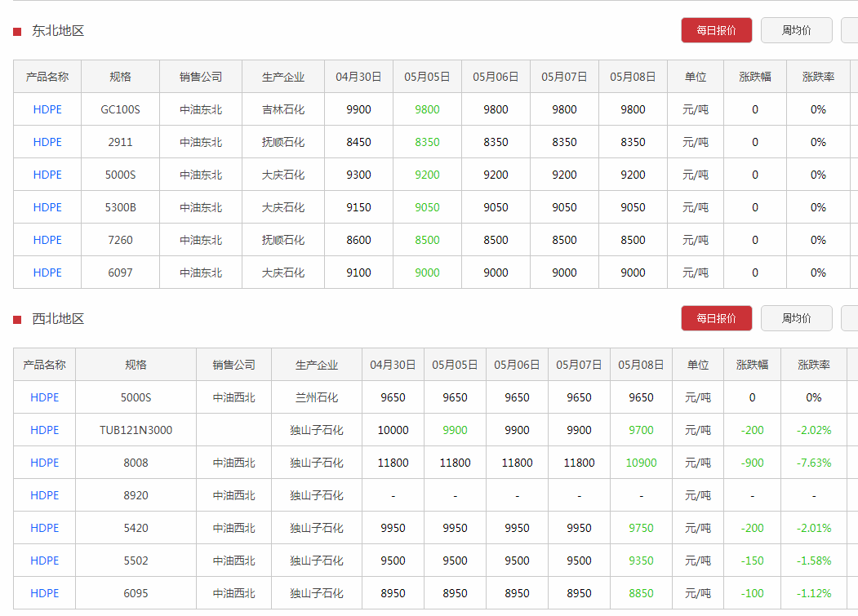
Task: Click spec cell TUB121N3000
Action: click(136, 430)
